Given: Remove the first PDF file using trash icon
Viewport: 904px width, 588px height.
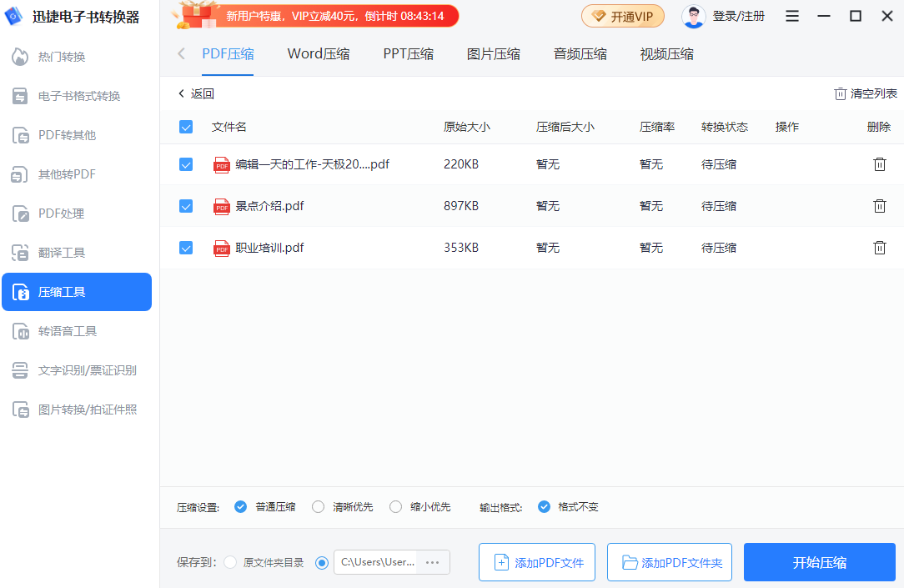Looking at the screenshot, I should coord(879,164).
